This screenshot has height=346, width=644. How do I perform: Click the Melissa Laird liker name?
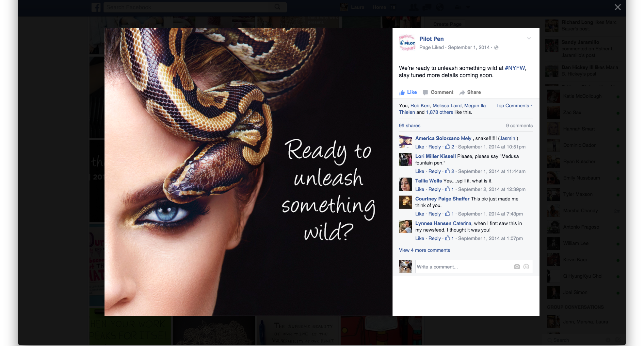click(447, 106)
